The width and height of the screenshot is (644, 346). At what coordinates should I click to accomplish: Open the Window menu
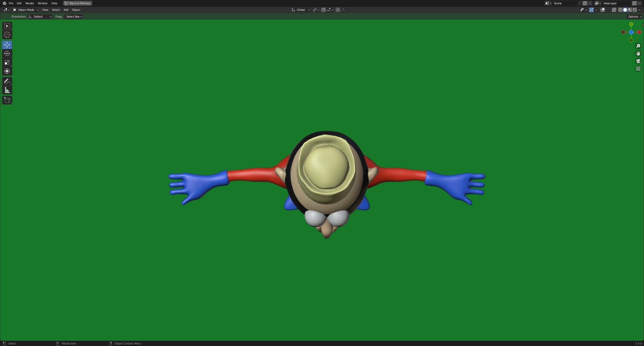(43, 3)
